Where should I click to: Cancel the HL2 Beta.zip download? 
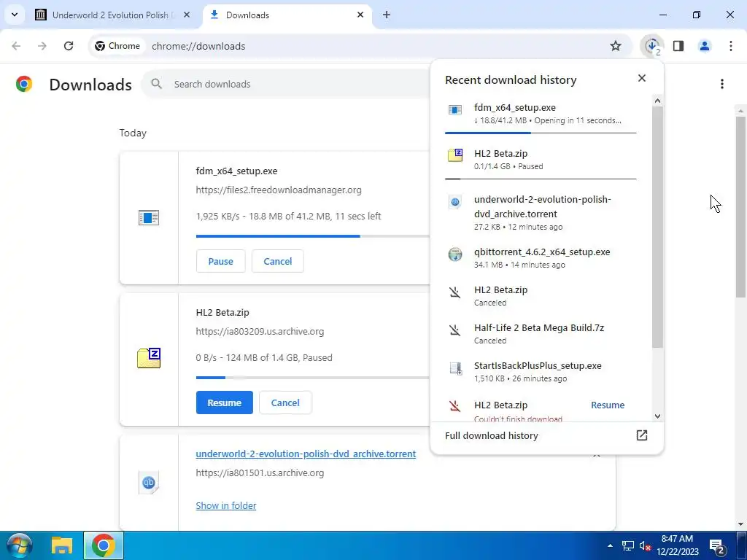pos(285,402)
